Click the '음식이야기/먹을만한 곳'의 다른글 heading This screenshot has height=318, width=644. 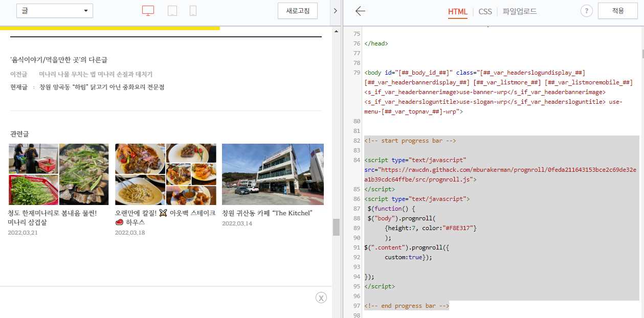pos(58,60)
